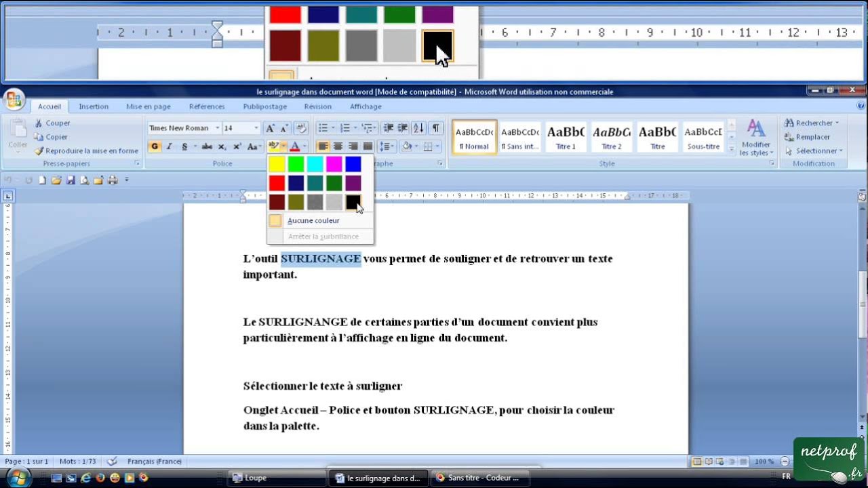The height and width of the screenshot is (488, 868).
Task: Toggle show paragraph marks (¶)
Action: pyautogui.click(x=435, y=128)
